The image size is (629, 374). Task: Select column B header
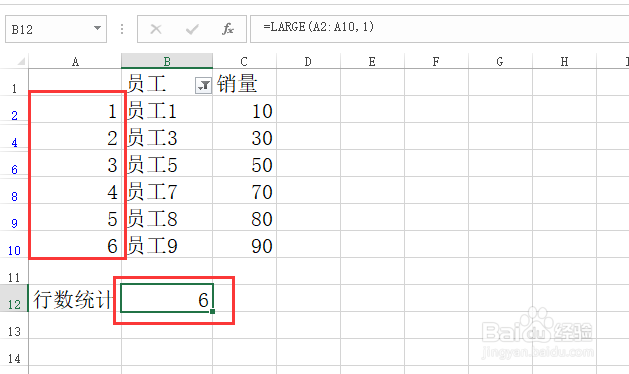[167, 61]
